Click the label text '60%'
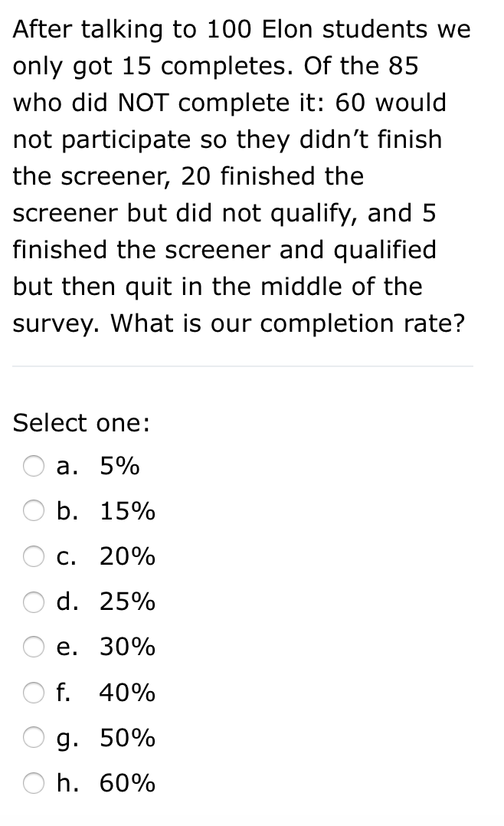504x826 pixels. 126,784
